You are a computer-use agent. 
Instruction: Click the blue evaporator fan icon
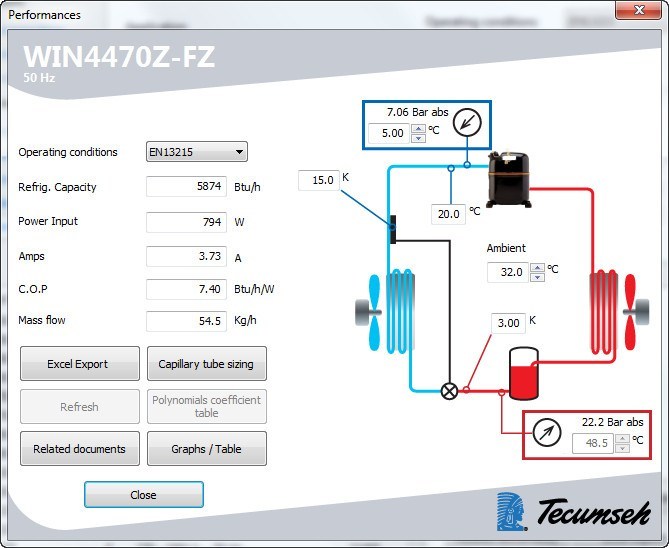pos(369,312)
